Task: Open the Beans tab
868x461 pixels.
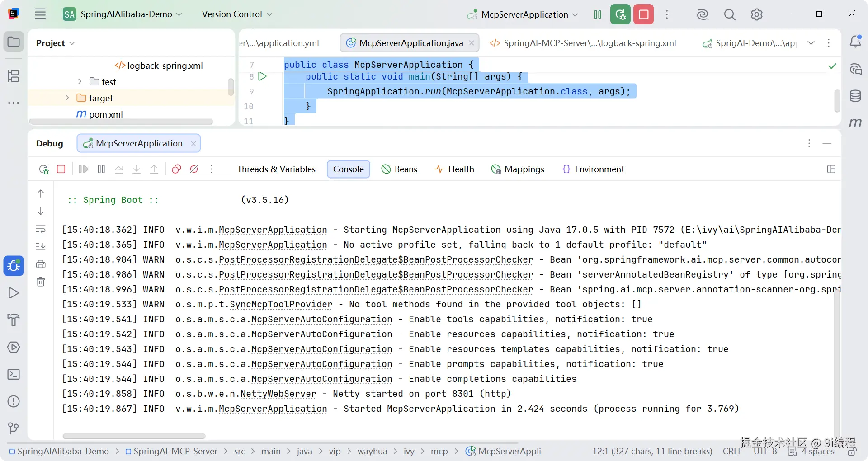Action: pyautogui.click(x=399, y=169)
